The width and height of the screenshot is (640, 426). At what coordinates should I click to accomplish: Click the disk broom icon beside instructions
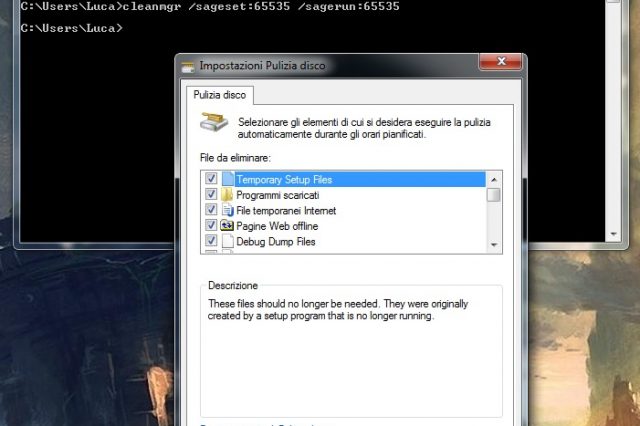point(214,122)
